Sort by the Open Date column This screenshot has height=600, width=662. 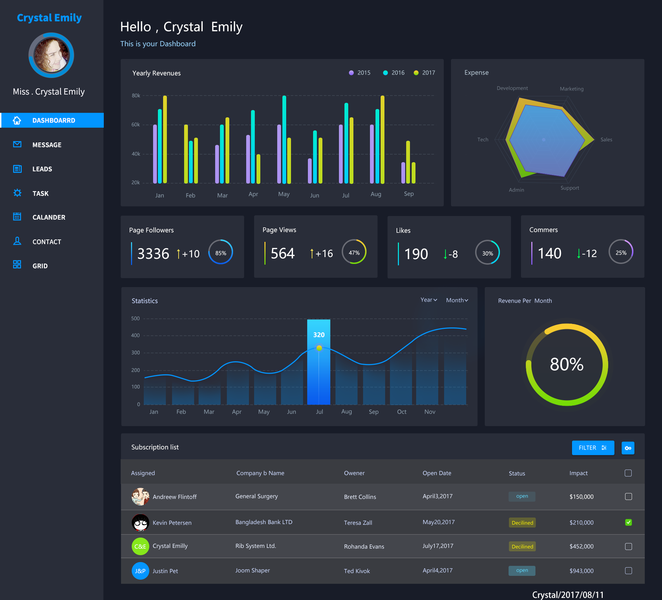point(437,473)
